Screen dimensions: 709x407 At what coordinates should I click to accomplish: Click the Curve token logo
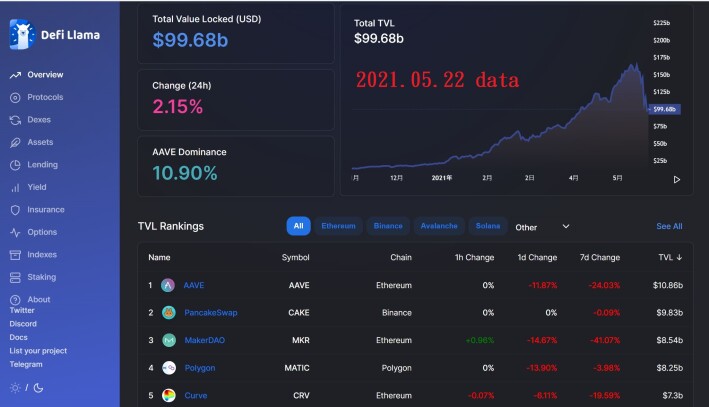(169, 396)
